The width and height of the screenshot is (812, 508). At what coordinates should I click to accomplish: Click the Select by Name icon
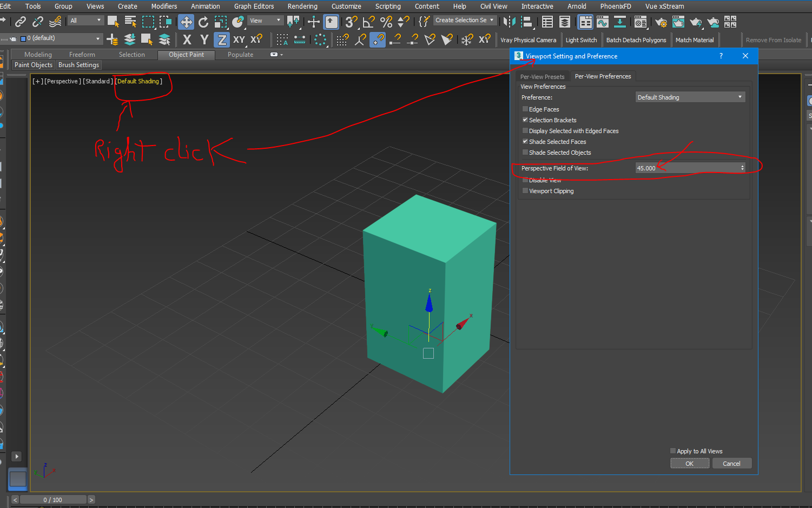click(x=130, y=22)
